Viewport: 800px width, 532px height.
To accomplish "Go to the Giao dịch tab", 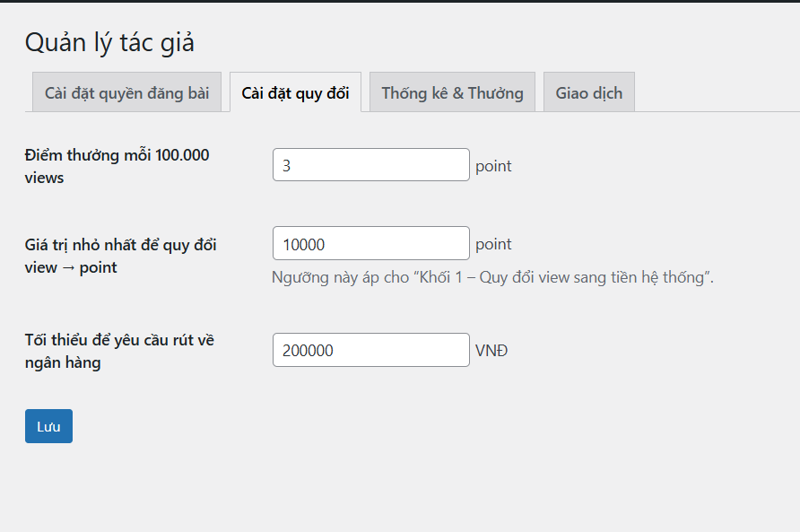I will click(588, 93).
